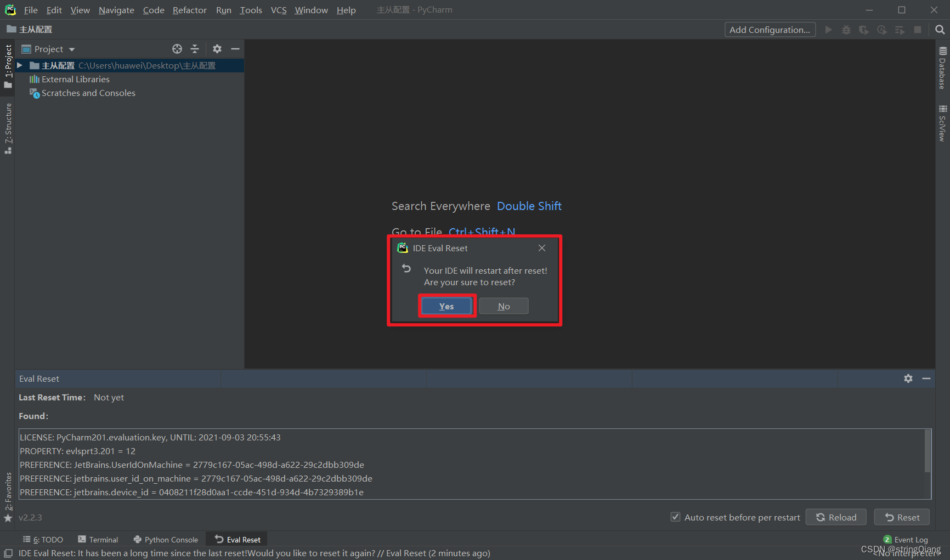
Task: Click the Collapse All icon in Project panel
Action: pyautogui.click(x=195, y=49)
